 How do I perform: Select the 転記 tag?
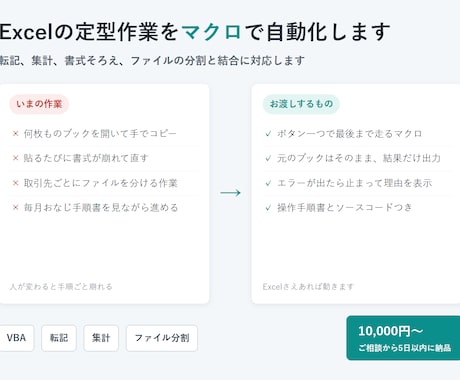pos(59,338)
